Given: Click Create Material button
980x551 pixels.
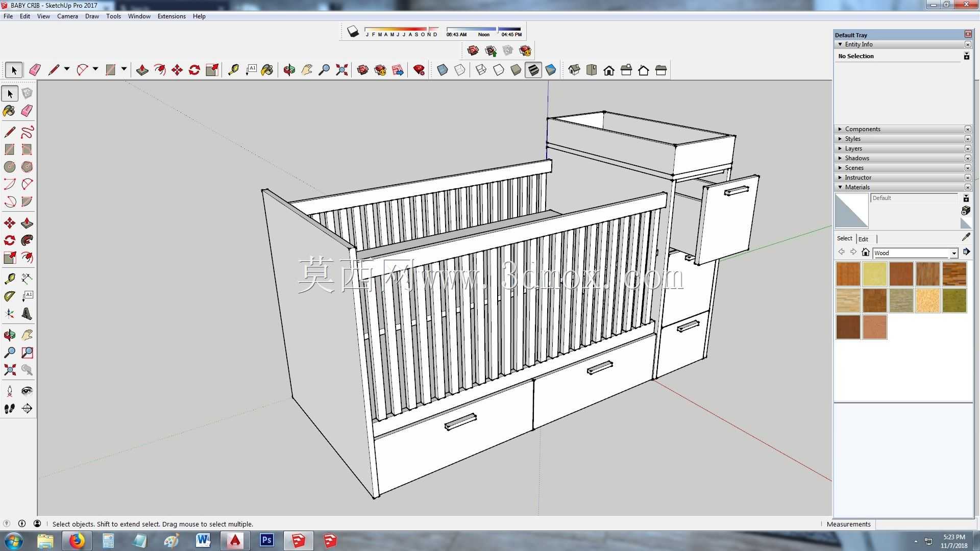Looking at the screenshot, I should pyautogui.click(x=966, y=211).
